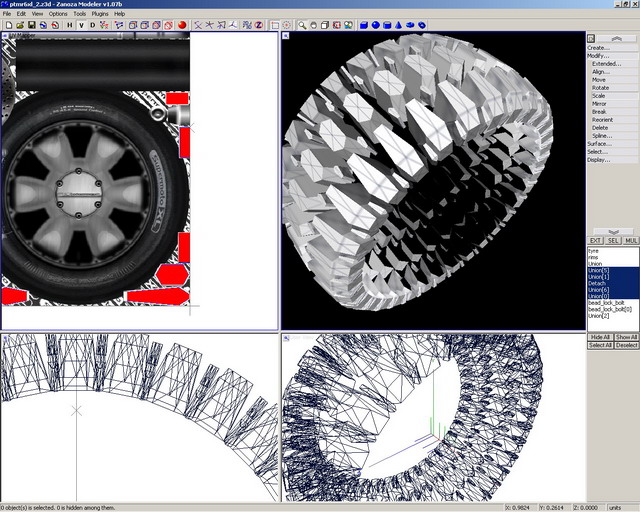Select the blue cone primitive icon
640x512 pixels.
399,25
